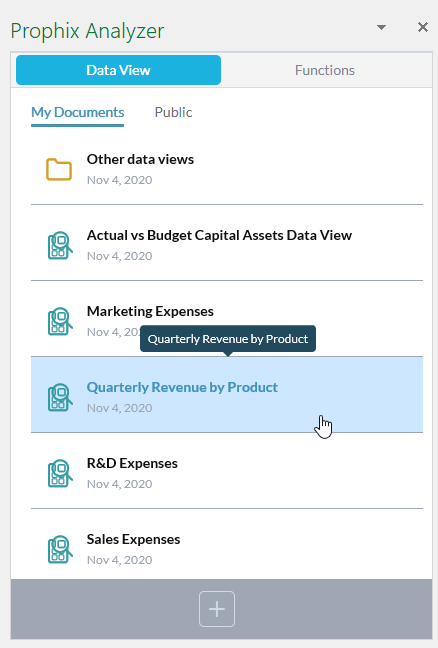Screen dimensions: 438x648
Task: Open the Other data views folder icon
Action: coord(59,169)
